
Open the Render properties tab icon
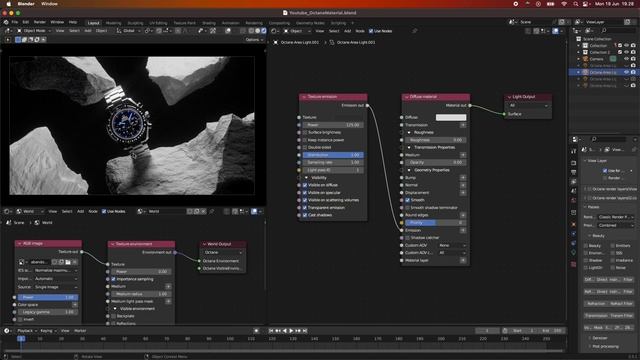point(573,162)
